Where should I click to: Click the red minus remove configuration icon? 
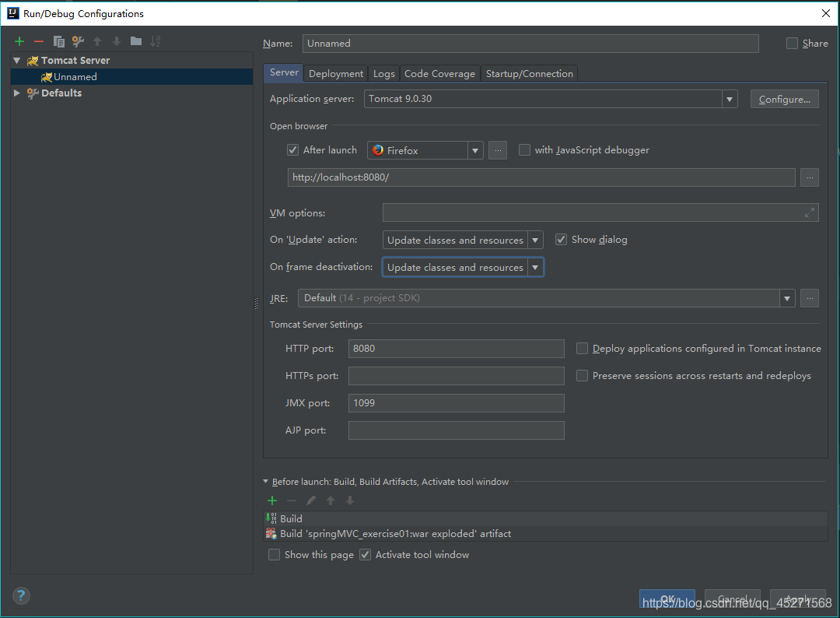39,41
